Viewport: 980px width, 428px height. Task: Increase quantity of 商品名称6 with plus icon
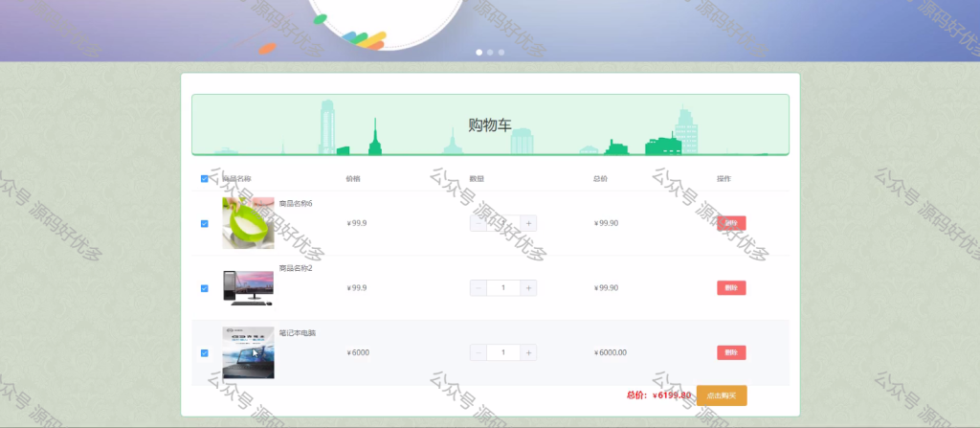(528, 223)
